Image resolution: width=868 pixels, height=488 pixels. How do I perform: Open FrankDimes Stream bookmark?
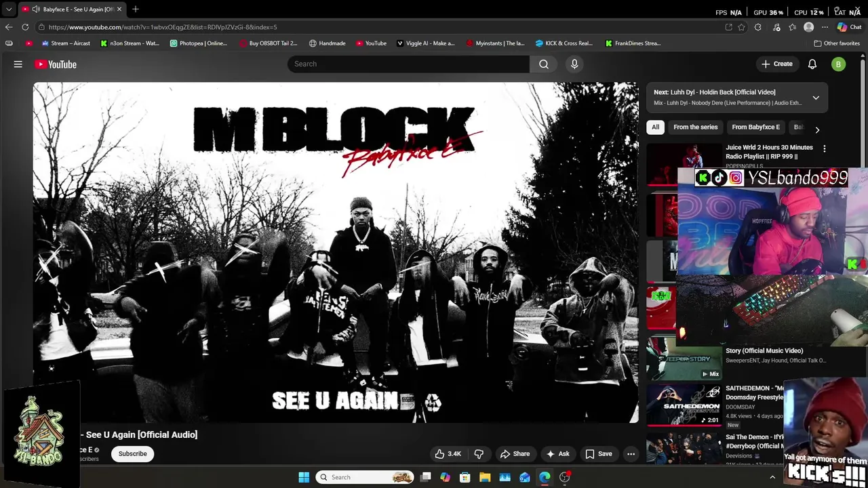click(x=633, y=43)
